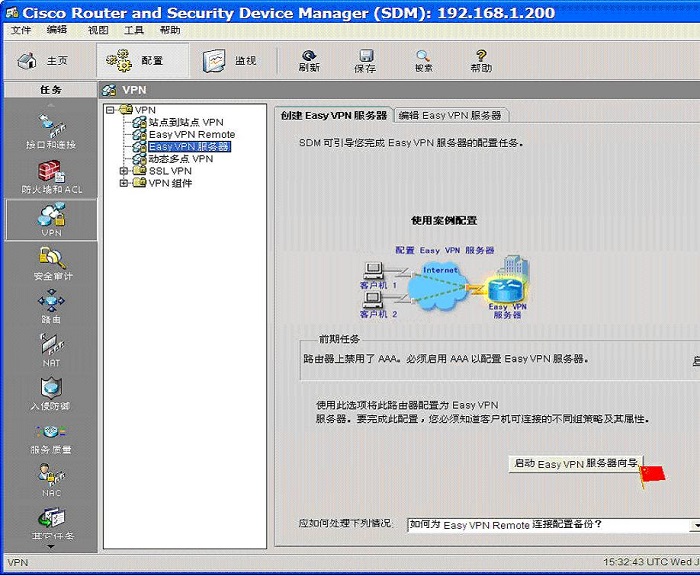
Task: Switch to 编辑 Easy VPN 服务器 tab
Action: (450, 116)
